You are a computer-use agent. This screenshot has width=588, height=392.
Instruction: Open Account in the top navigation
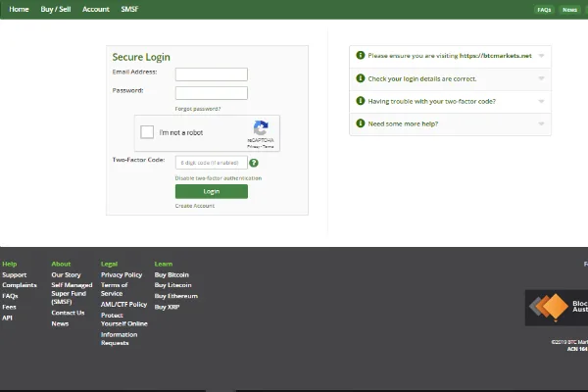coord(95,9)
